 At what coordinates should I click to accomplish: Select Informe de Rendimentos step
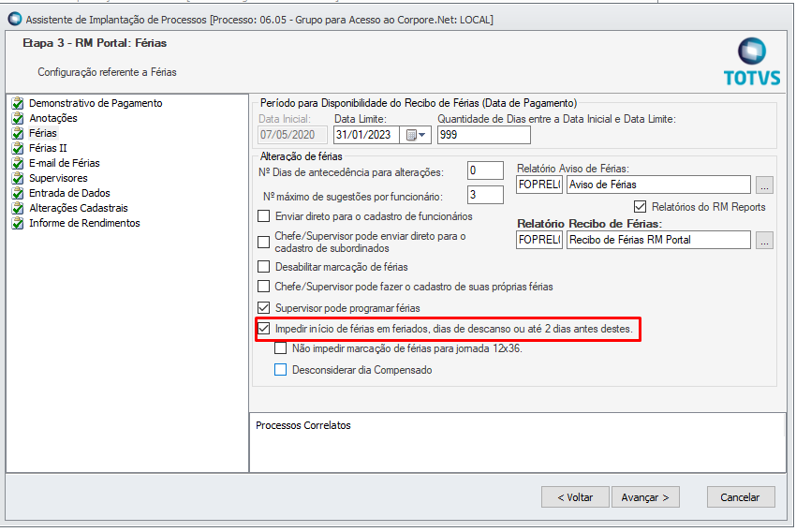84,223
